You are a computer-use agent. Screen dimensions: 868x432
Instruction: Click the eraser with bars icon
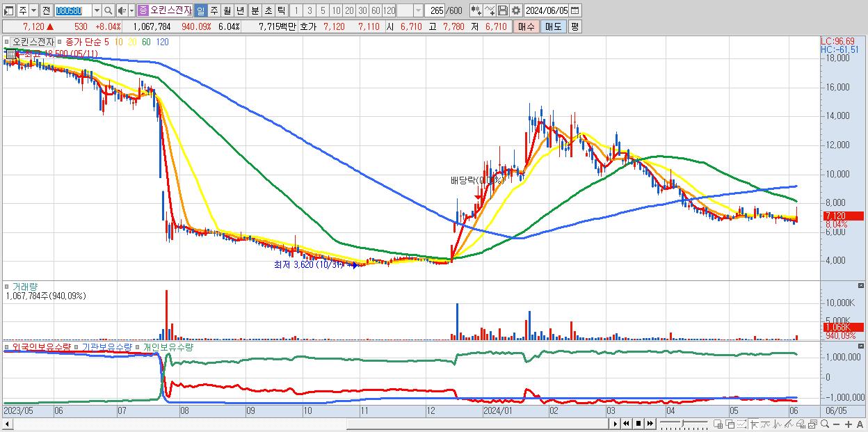(x=801, y=424)
